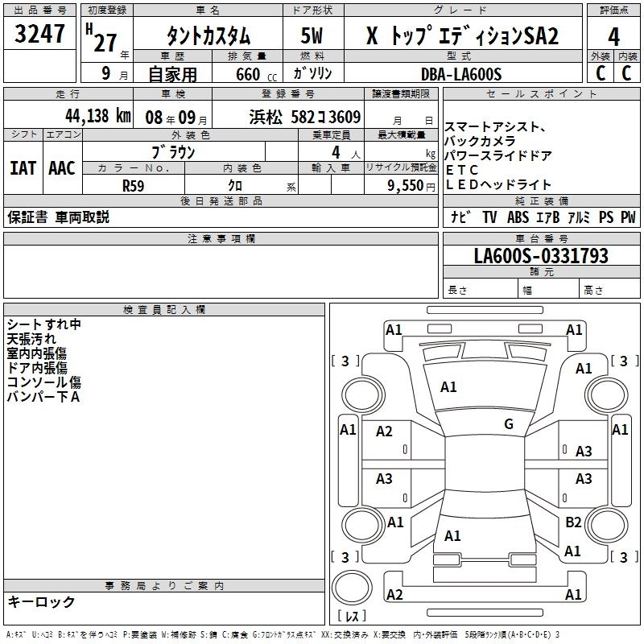Click the G mark on the windshield

tap(508, 424)
